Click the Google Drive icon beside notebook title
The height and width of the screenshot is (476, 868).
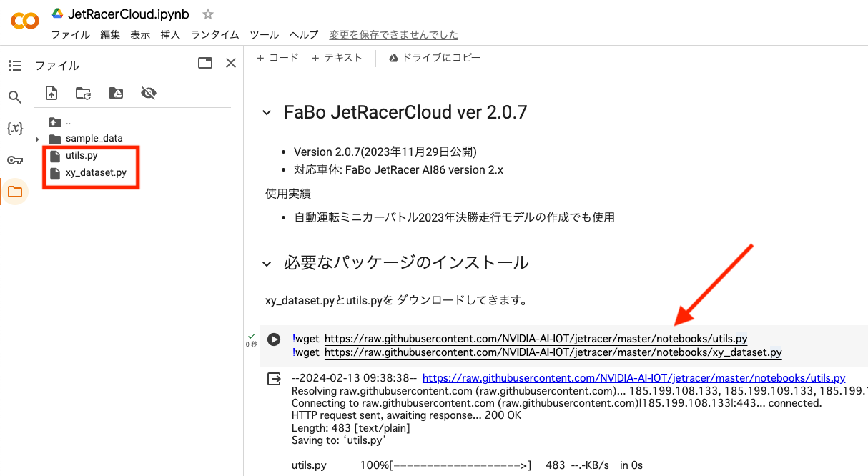58,14
